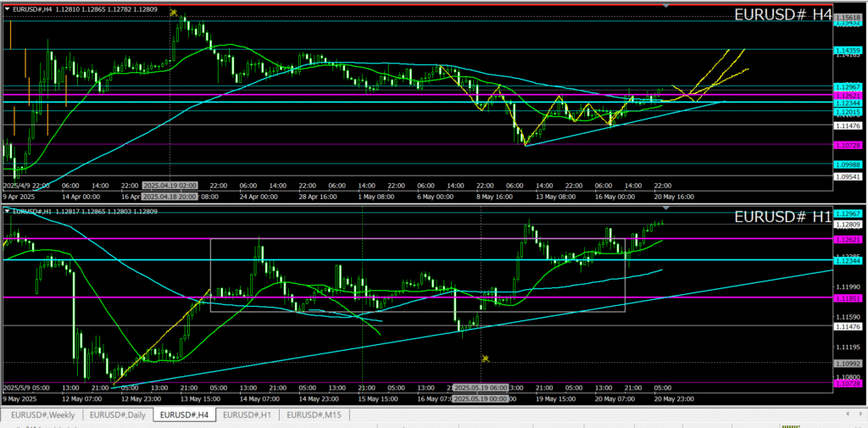The width and height of the screenshot is (868, 428).
Task: Switch to the EURUSD#,Daily chart tab
Action: tap(117, 414)
